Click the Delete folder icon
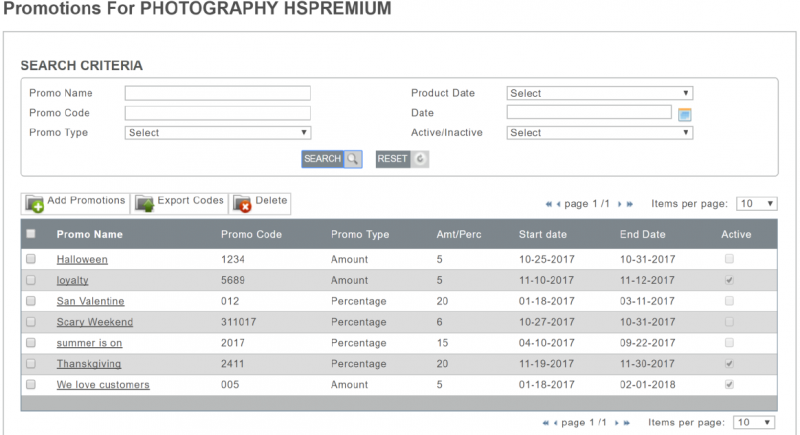Viewport: 800px width, 435px height. click(x=242, y=203)
